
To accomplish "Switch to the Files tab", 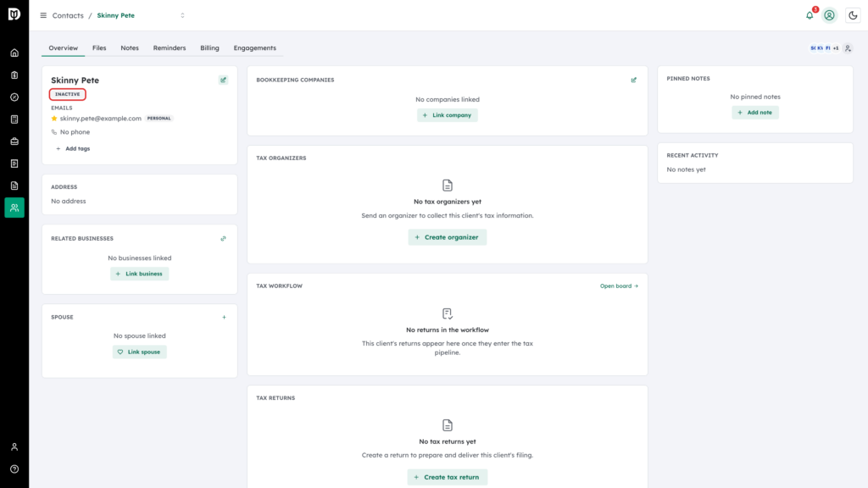I will click(99, 48).
